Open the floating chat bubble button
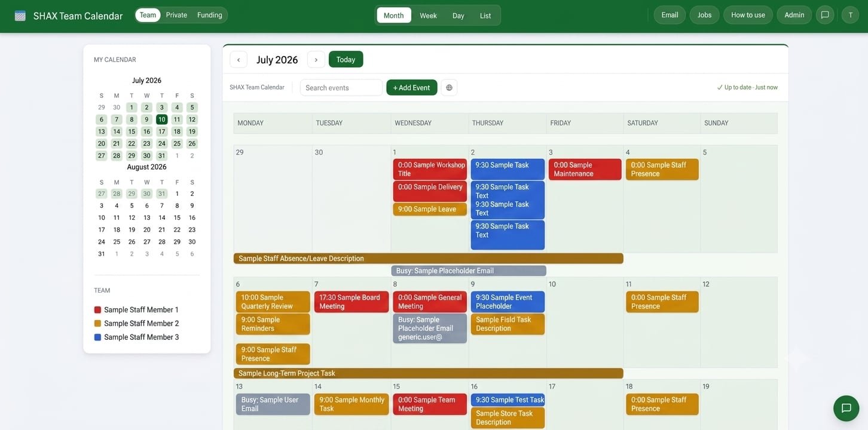This screenshot has width=868, height=430. click(x=846, y=408)
